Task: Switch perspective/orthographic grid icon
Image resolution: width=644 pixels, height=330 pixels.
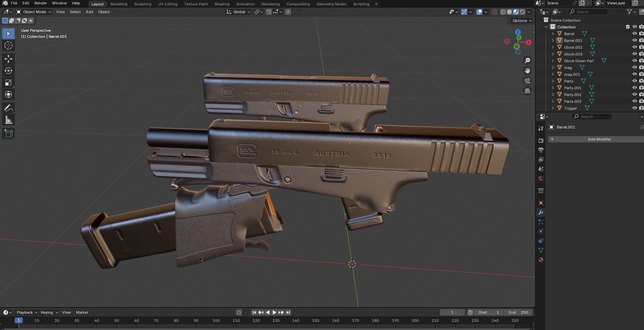Action: click(x=527, y=91)
